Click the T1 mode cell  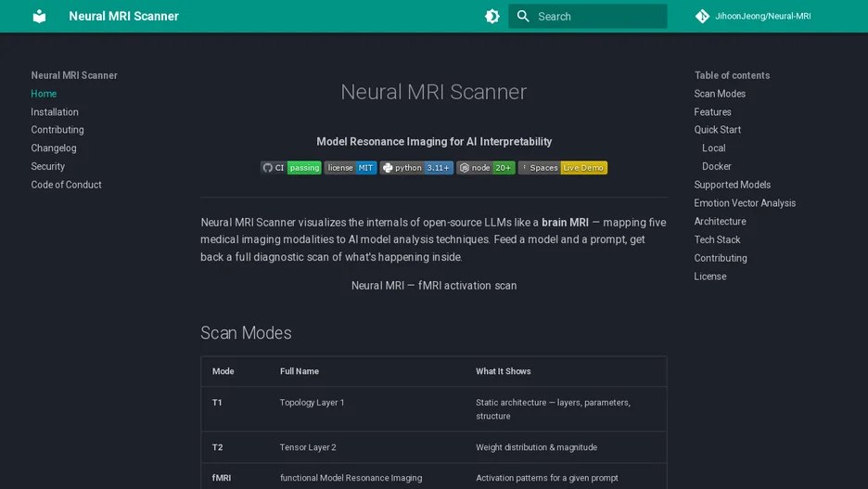pos(217,403)
